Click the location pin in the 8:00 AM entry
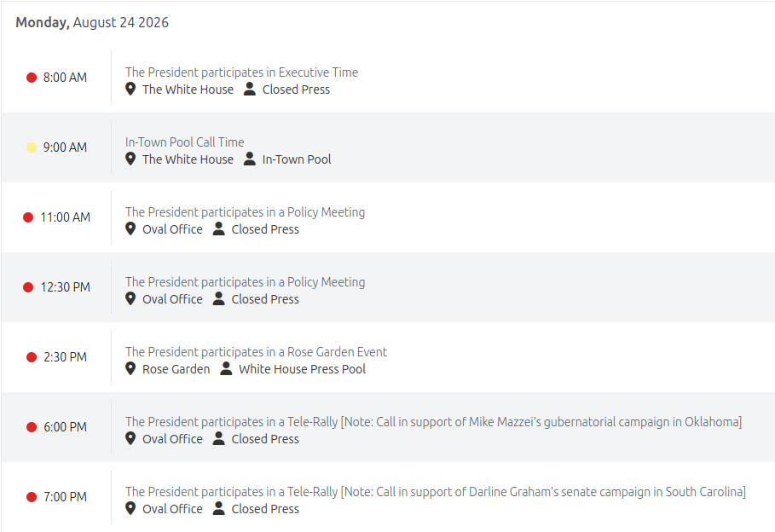The image size is (775, 532). click(130, 89)
